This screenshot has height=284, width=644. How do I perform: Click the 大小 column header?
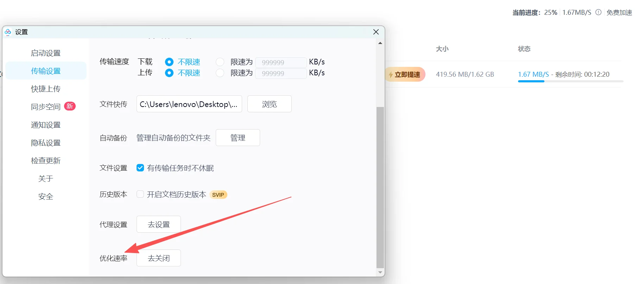[442, 49]
